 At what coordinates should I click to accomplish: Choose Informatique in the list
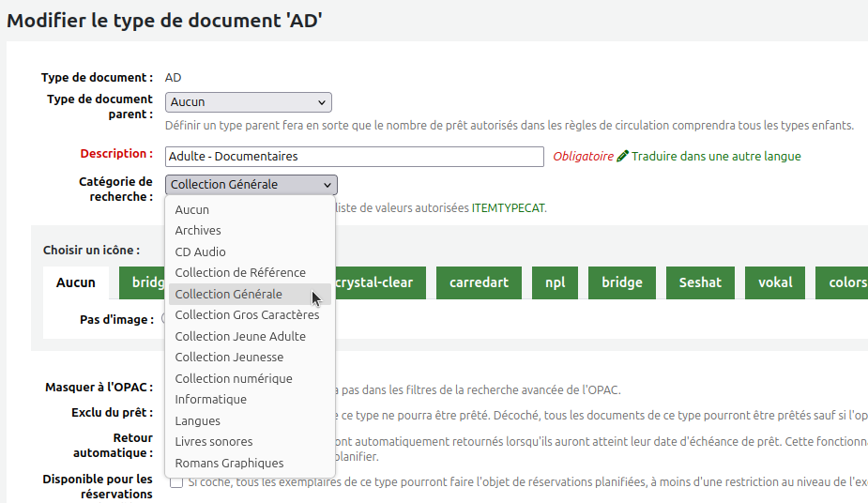(251, 400)
